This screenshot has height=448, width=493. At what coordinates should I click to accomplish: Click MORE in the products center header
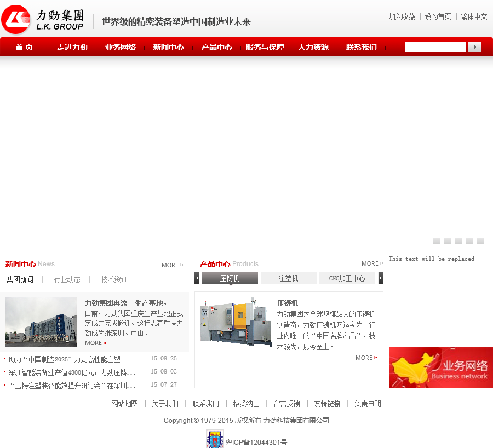click(372, 263)
